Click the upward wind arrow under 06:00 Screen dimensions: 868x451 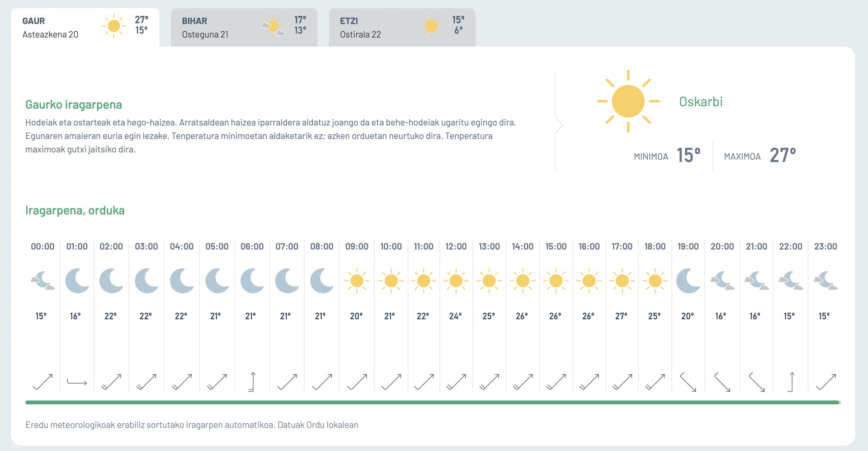[x=252, y=382]
